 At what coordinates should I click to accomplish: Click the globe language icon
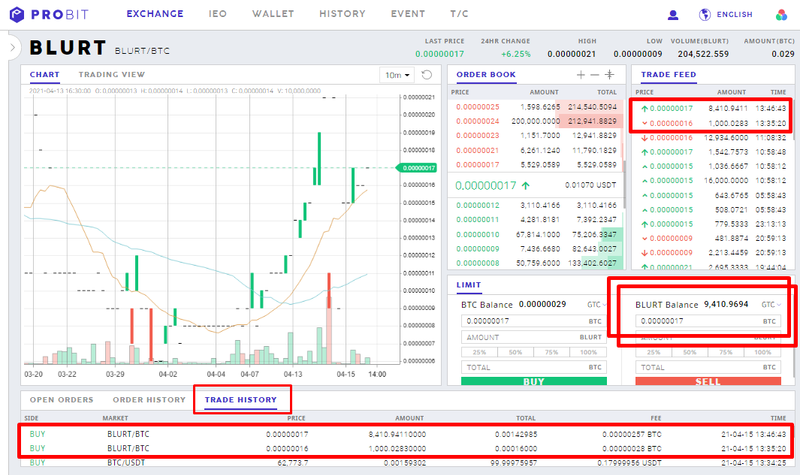pyautogui.click(x=705, y=15)
